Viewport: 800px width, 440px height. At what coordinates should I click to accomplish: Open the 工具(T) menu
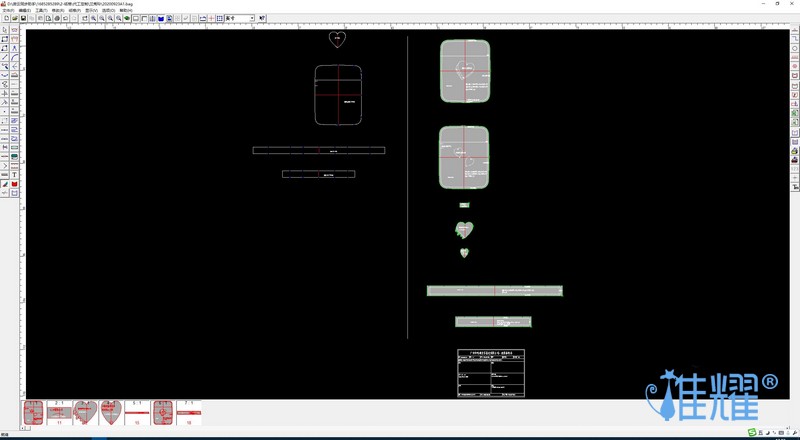tap(41, 10)
